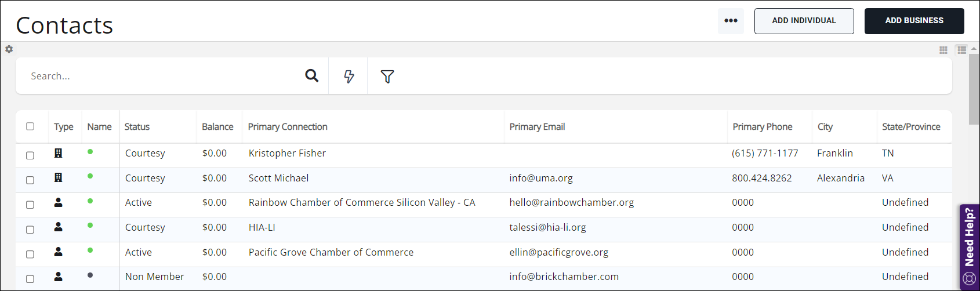
Task: Click the Need Help lifebuoy tab
Action: pyautogui.click(x=969, y=246)
